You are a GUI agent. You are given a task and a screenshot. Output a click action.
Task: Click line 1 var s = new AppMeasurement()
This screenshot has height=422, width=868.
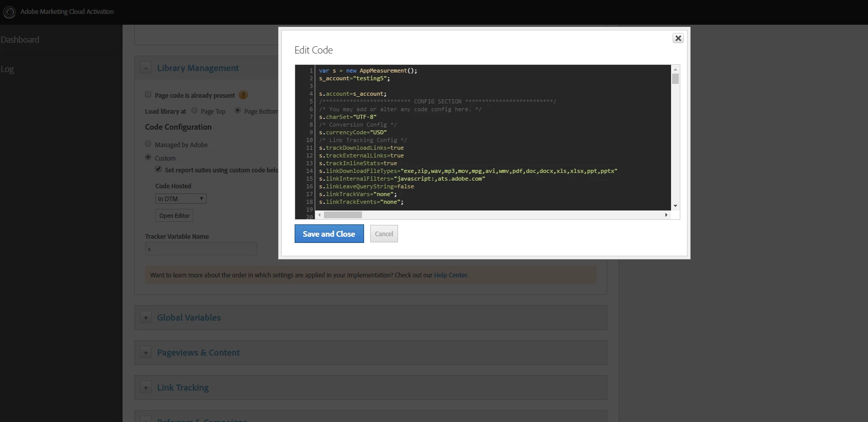(368, 71)
